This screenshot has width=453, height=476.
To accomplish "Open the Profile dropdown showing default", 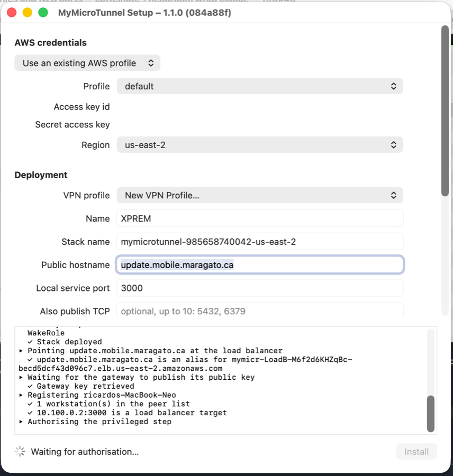I will pyautogui.click(x=260, y=86).
